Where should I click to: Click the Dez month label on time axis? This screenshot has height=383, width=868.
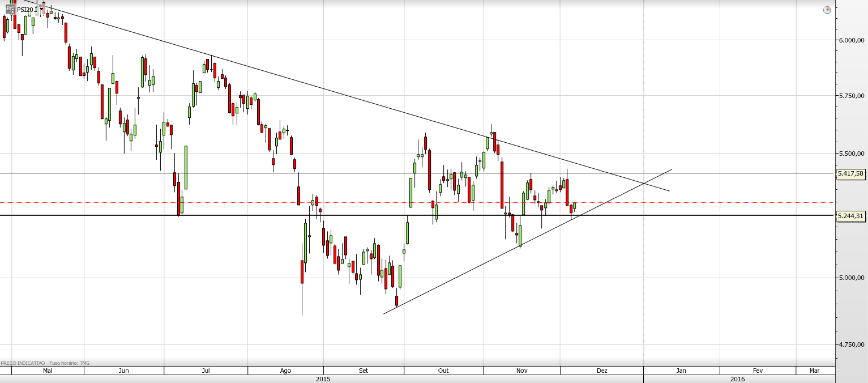[x=602, y=371]
